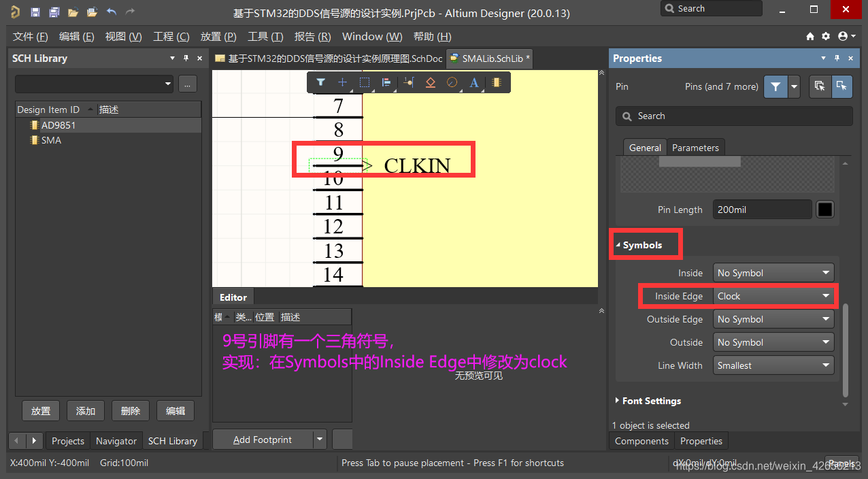Switch to the SMALib.SchLib tab

(490, 59)
